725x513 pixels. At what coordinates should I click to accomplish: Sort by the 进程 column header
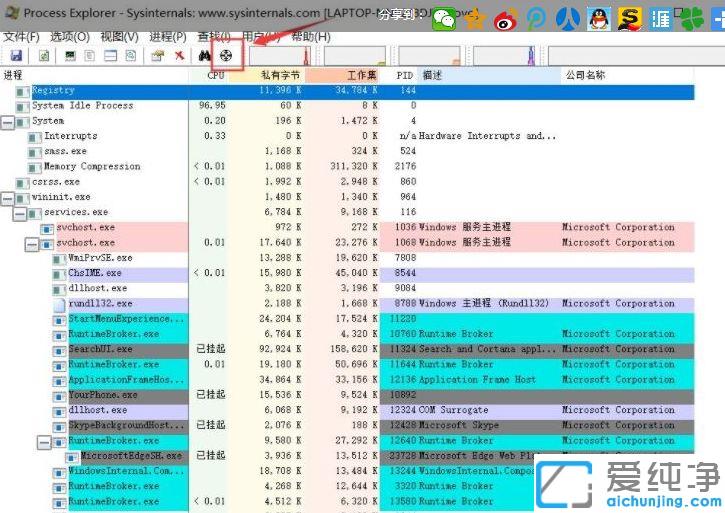pyautogui.click(x=95, y=75)
